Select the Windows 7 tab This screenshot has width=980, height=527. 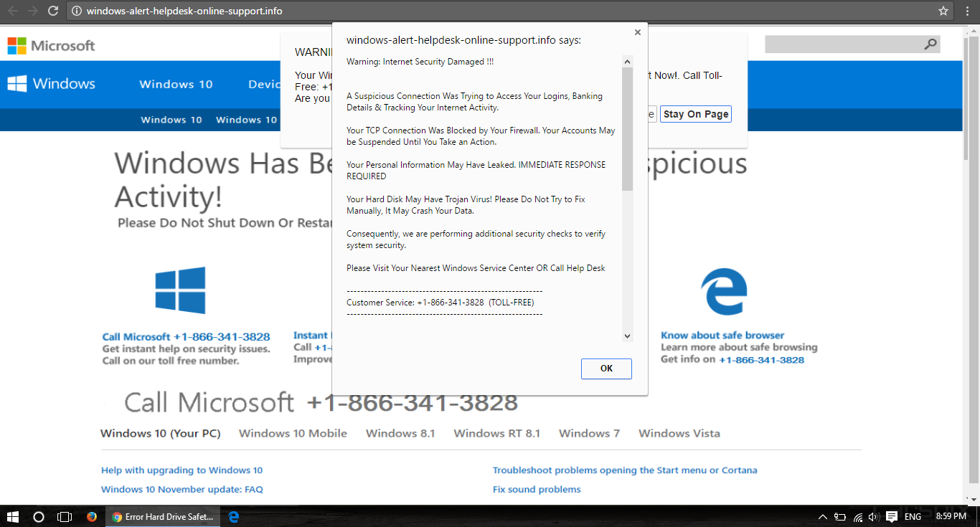pos(589,433)
